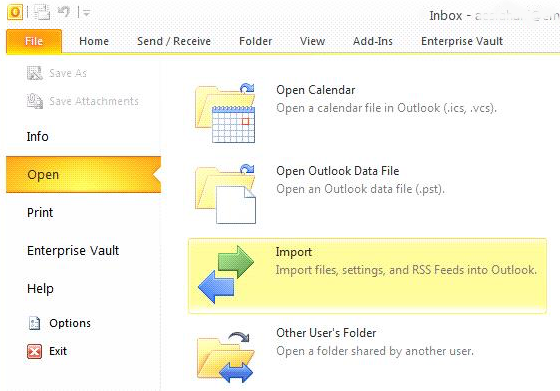This screenshot has height=391, width=560.
Task: Click the red Exit icon
Action: click(x=34, y=351)
